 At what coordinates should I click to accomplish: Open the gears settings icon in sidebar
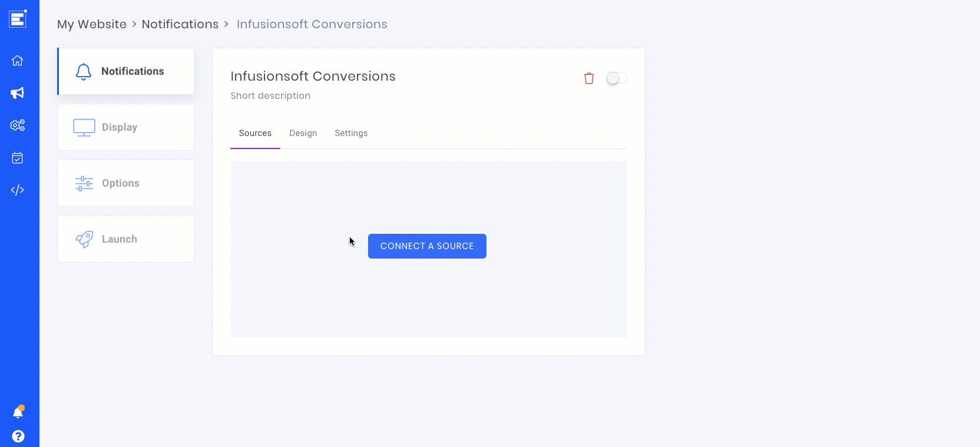coord(18,125)
